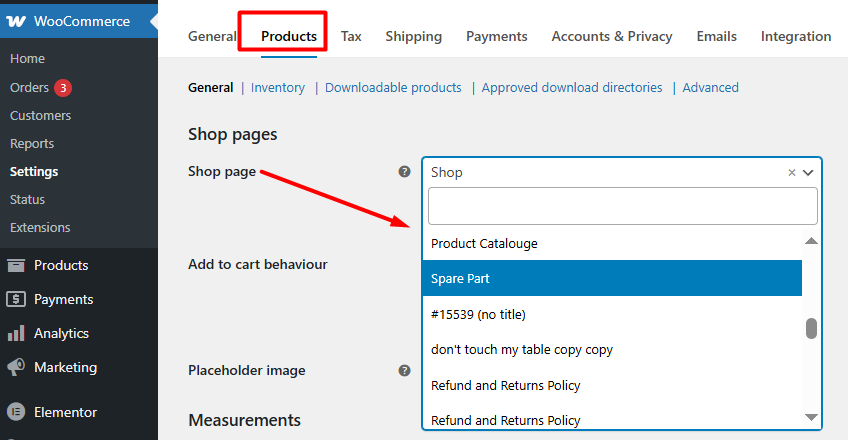Click the Elementor circle icon
Screen dimensions: 848x440
click(x=16, y=412)
